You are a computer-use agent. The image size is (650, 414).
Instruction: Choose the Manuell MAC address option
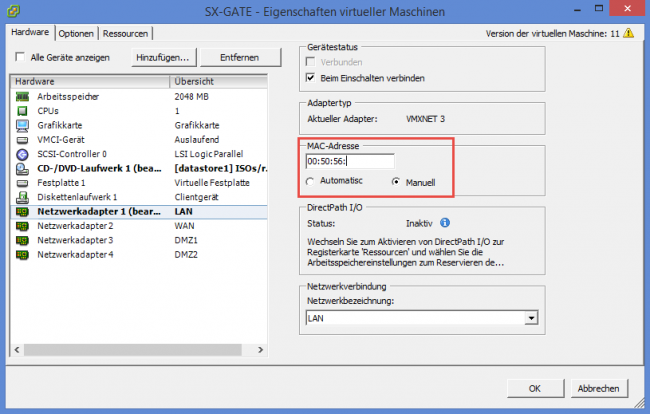[397, 182]
